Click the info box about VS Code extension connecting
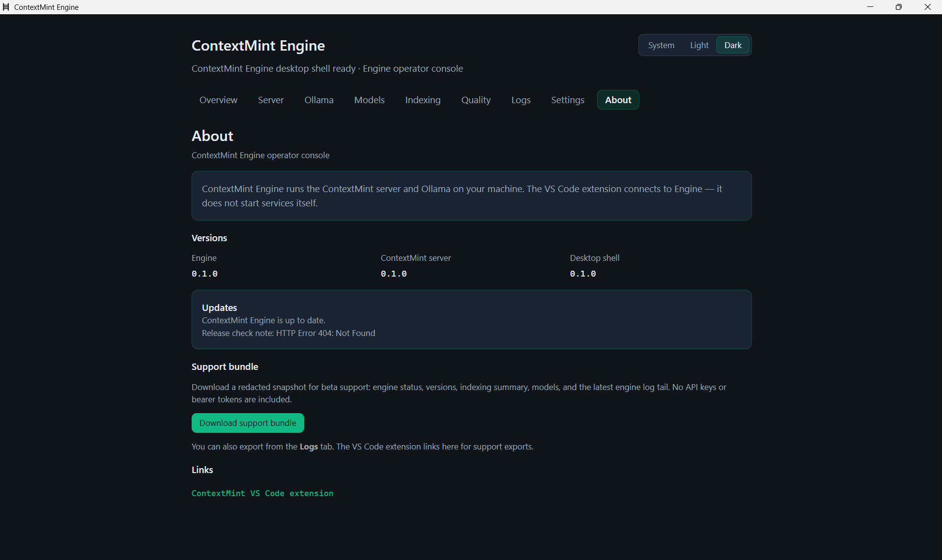The width and height of the screenshot is (942, 560). pyautogui.click(x=471, y=196)
